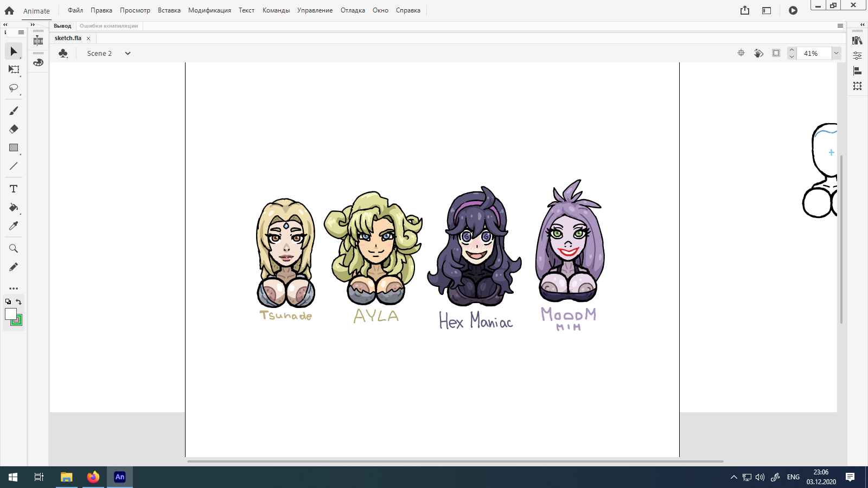Select the Brush tool
This screenshot has height=488, width=868.
[x=14, y=111]
